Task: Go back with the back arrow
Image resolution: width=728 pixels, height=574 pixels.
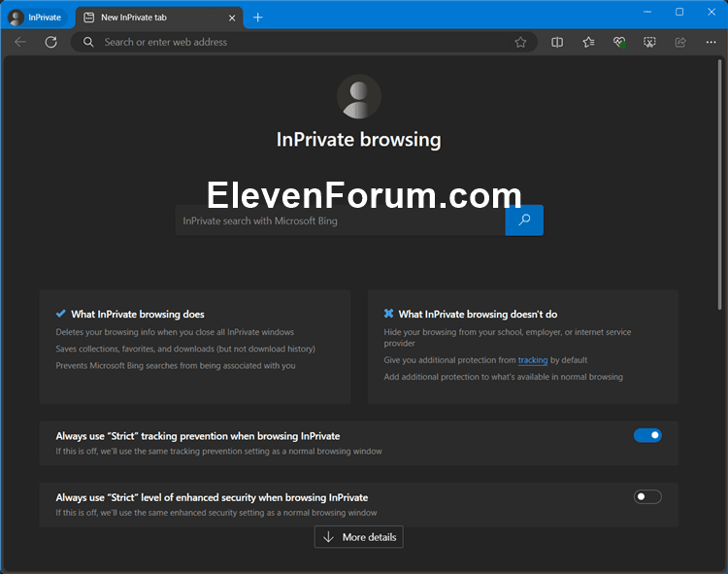Action: [x=20, y=43]
